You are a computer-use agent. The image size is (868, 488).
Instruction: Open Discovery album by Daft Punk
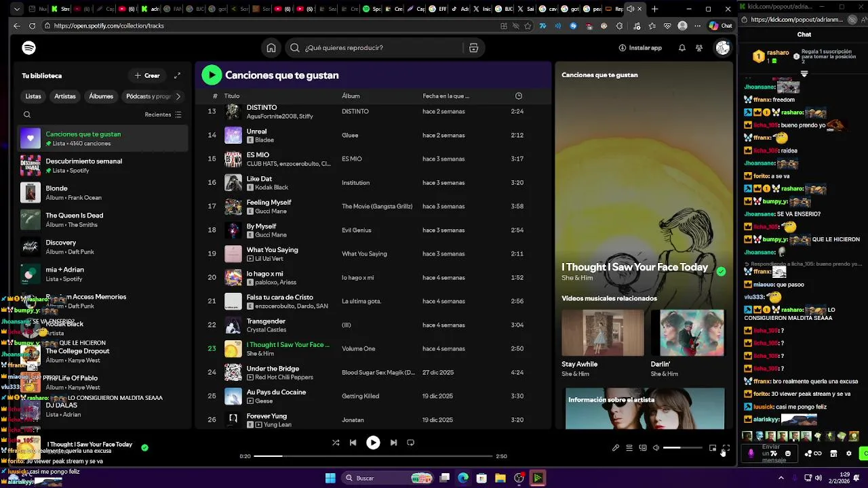pyautogui.click(x=102, y=247)
